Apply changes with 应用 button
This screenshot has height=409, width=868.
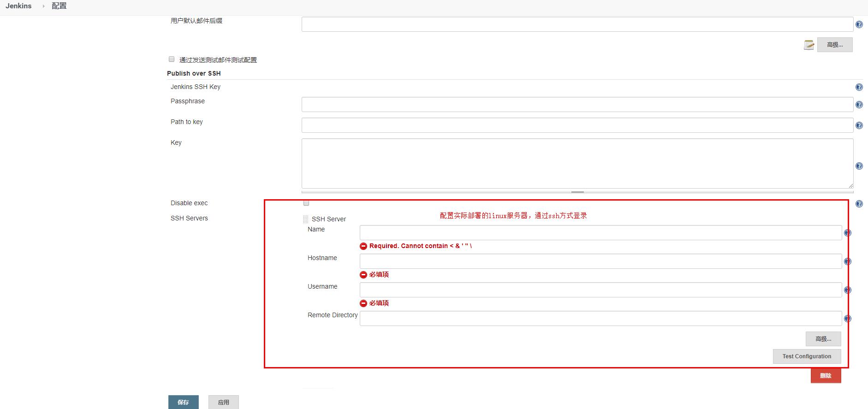click(x=224, y=402)
